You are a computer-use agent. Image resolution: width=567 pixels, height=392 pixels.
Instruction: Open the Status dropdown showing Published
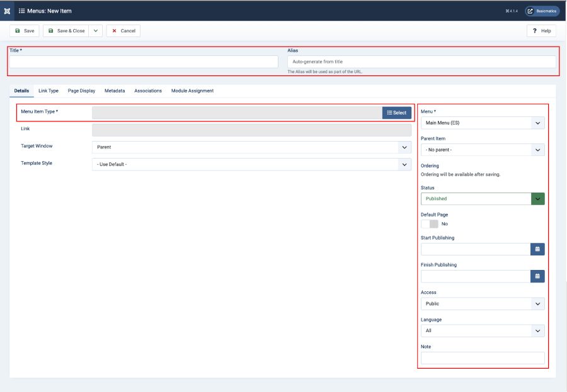483,199
